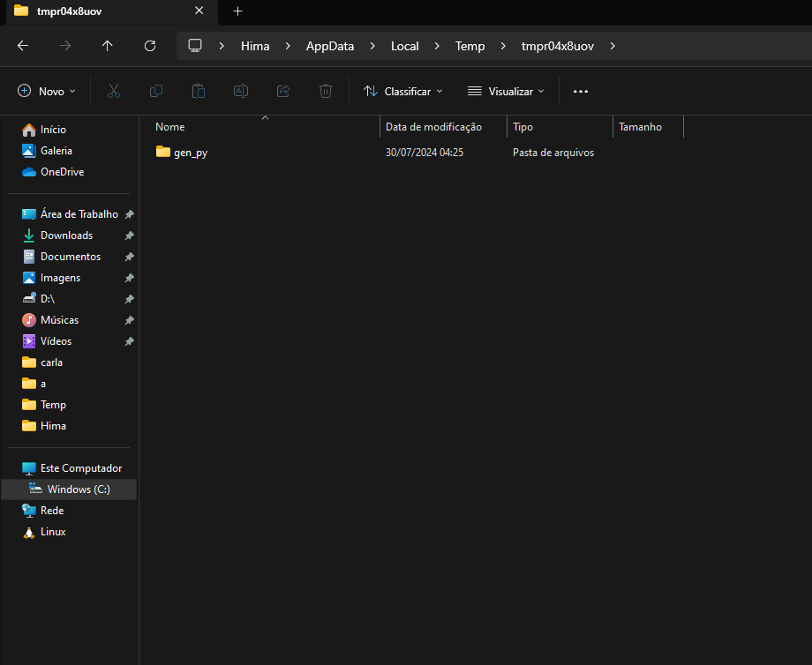Open the carla folder in sidebar
The height and width of the screenshot is (665, 812).
pyautogui.click(x=42, y=362)
